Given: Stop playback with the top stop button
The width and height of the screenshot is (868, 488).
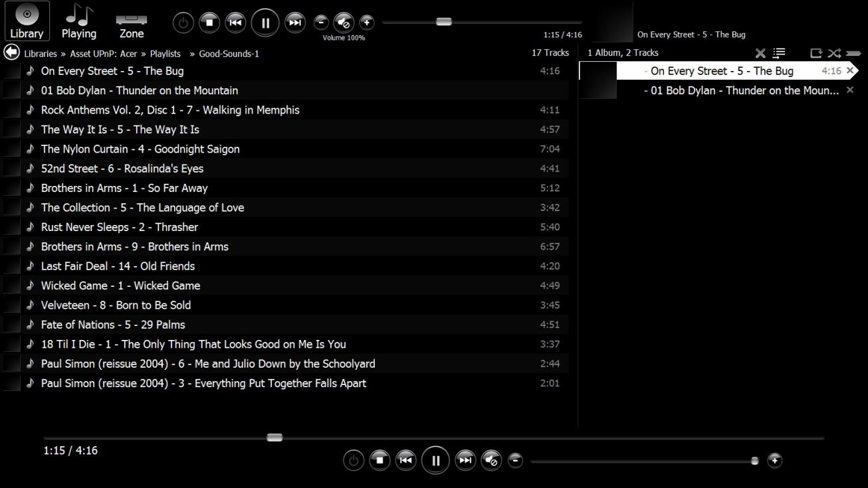Looking at the screenshot, I should [x=209, y=23].
